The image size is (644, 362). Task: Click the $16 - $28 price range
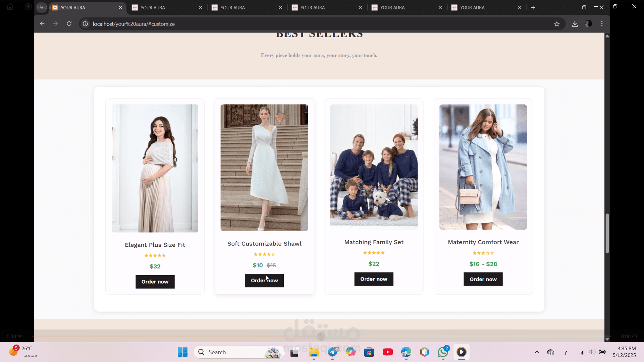click(x=483, y=264)
